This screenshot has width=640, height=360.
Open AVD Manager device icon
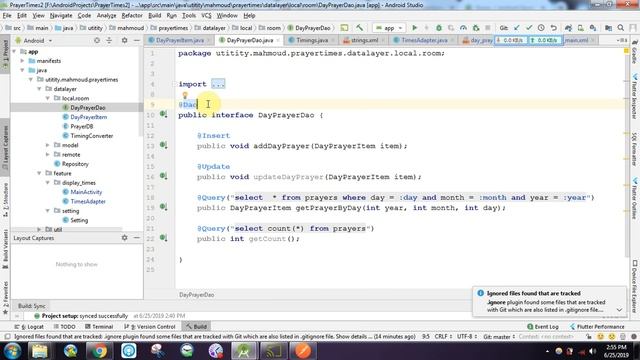point(580,28)
